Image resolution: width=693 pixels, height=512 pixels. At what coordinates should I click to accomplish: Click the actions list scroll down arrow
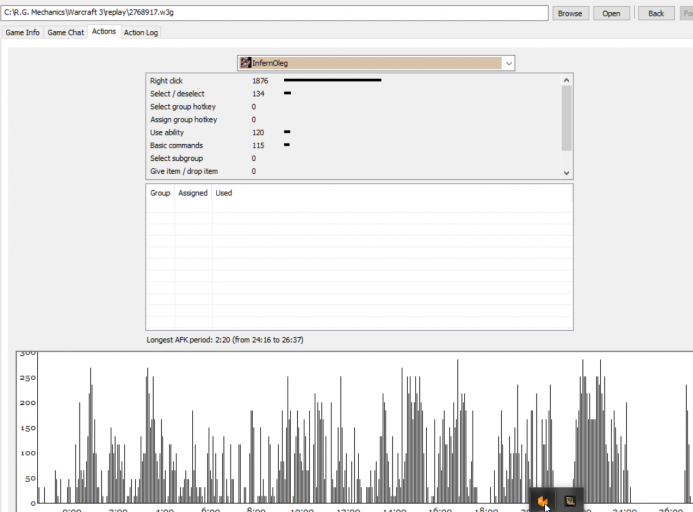pyautogui.click(x=567, y=173)
